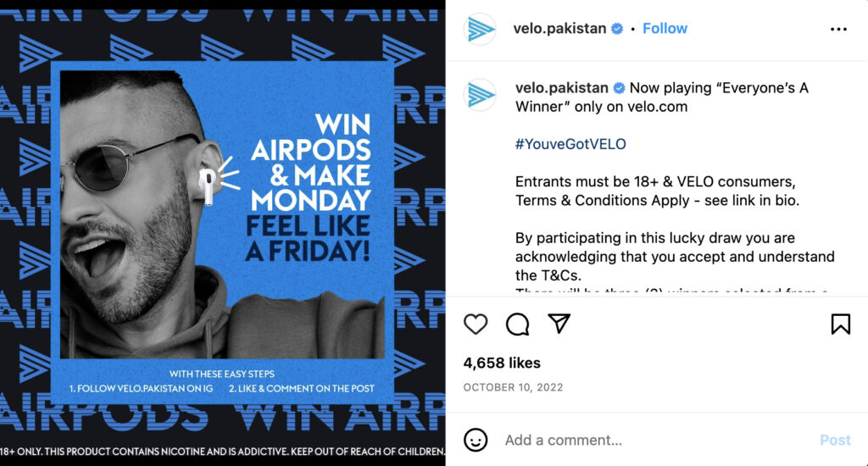This screenshot has height=466, width=868.
Task: Save the post with the bookmark icon
Action: [x=840, y=324]
